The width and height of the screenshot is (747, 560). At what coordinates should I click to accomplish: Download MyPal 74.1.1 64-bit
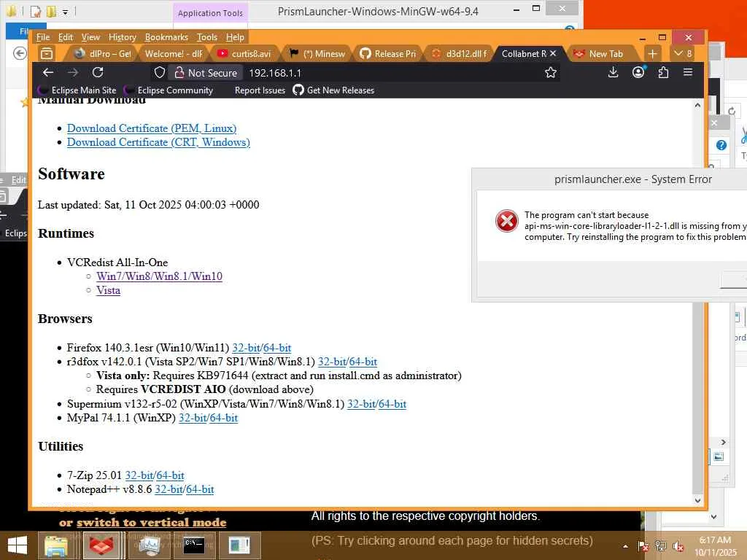(x=223, y=418)
